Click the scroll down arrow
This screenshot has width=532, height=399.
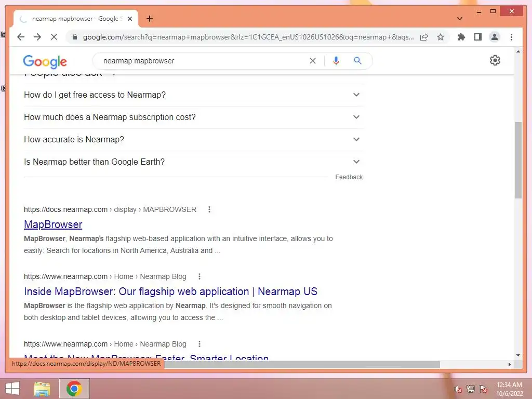[518, 355]
